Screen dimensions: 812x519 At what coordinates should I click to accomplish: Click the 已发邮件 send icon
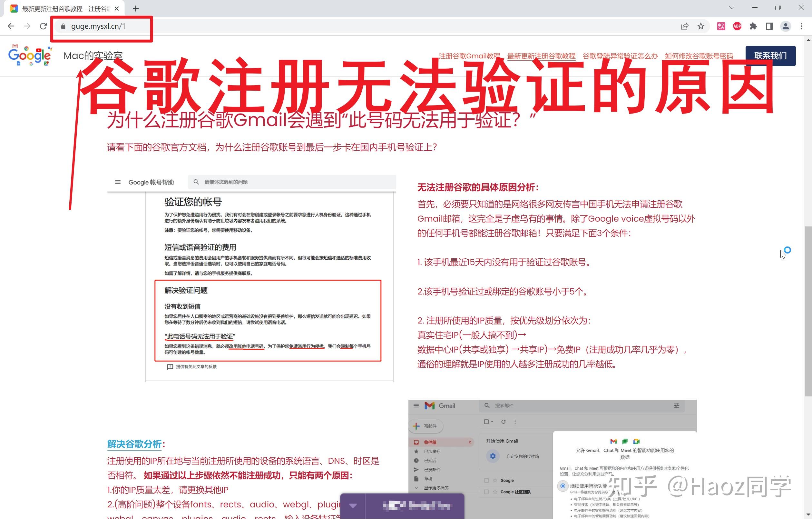coord(416,469)
